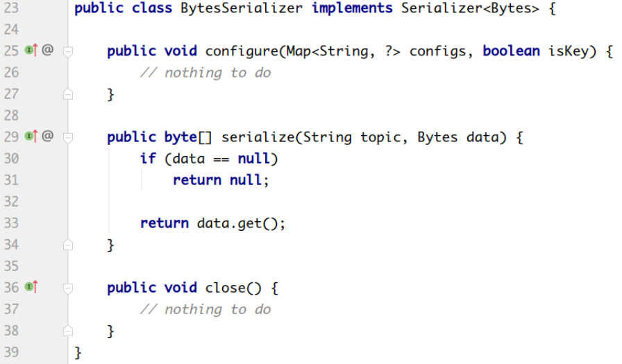
Task: Collapse the serialize method using fold marker
Action: (68, 137)
